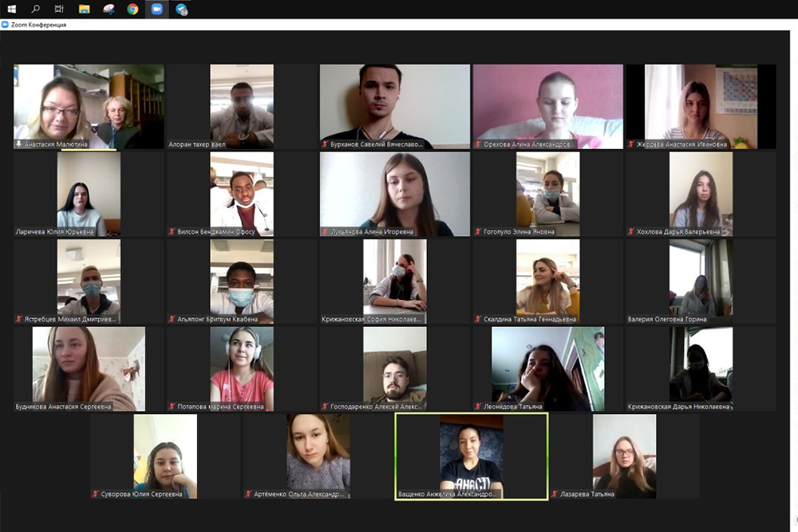Click muted mic icon next to Суворова Юлия Сергеевна
The image size is (798, 532).
point(96,495)
